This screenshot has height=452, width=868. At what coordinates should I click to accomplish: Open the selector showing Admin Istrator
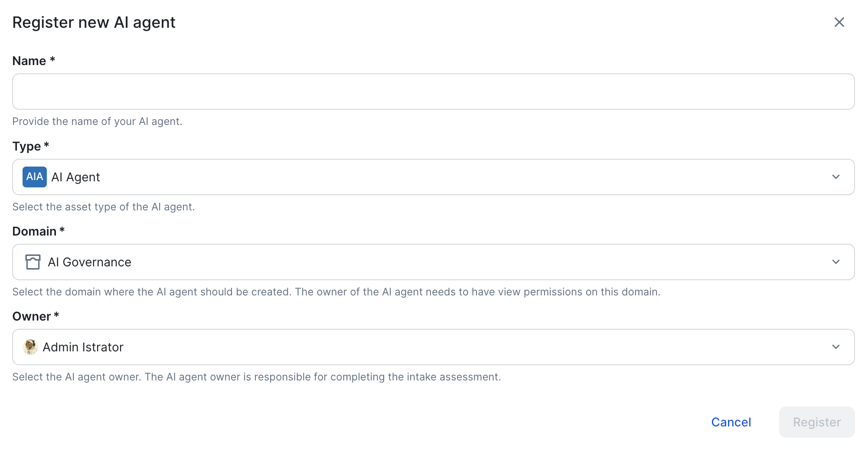434,347
